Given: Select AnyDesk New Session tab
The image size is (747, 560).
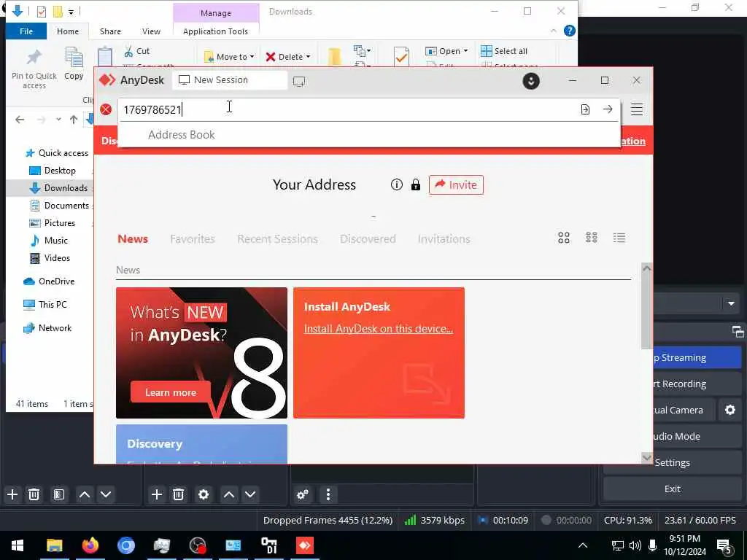Looking at the screenshot, I should click(x=230, y=80).
